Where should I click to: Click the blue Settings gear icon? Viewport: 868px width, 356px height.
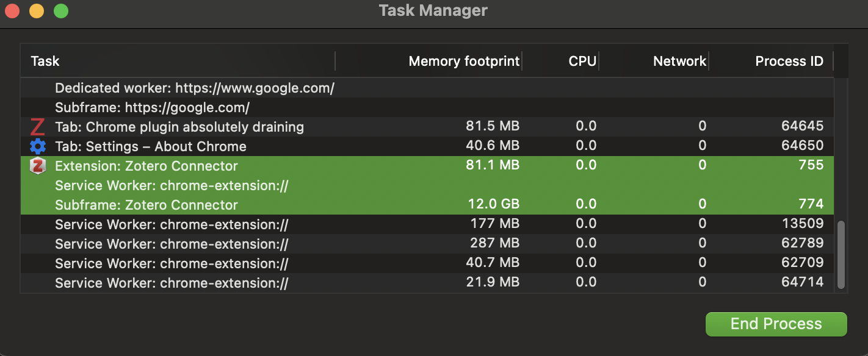38,146
